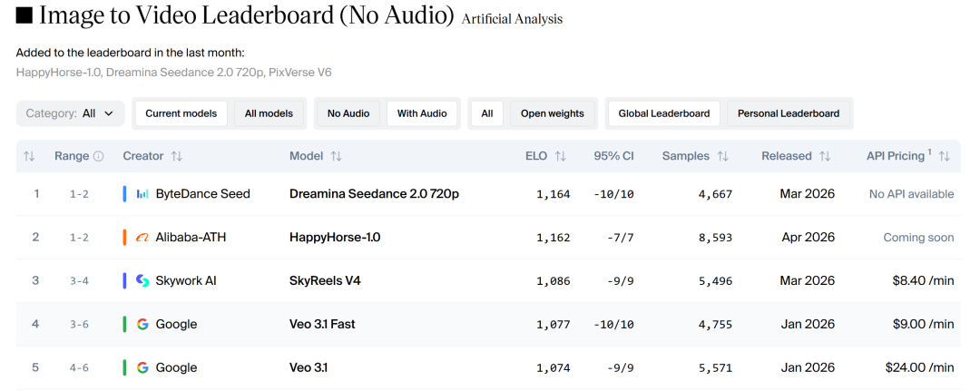Click the API Pricing sort icon

(945, 156)
